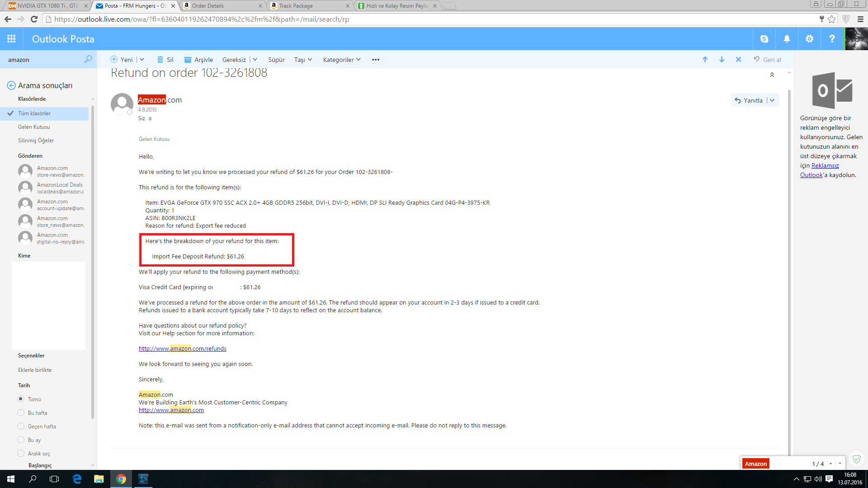Filter by sender store_news@amazon
This screenshot has width=868, height=488.
tap(51, 221)
